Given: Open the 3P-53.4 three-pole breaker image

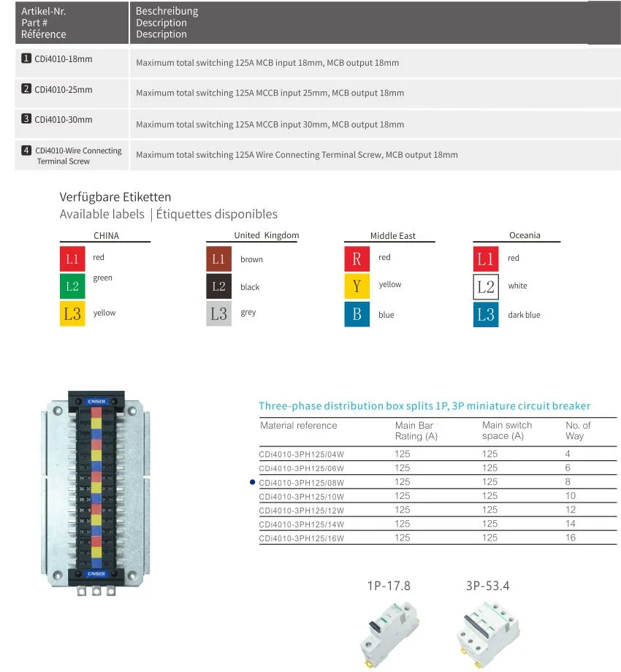Looking at the screenshot, I should pyautogui.click(x=488, y=634).
